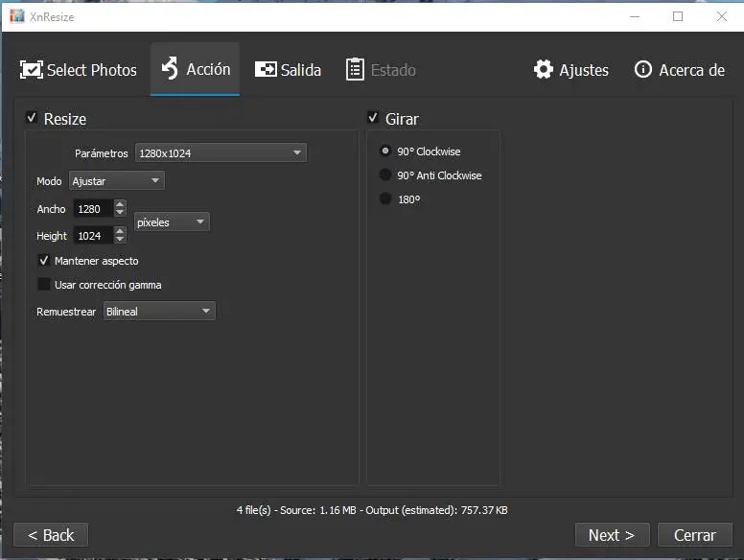Viewport: 744px width, 560px height.
Task: Open Ajustes settings
Action: (570, 70)
